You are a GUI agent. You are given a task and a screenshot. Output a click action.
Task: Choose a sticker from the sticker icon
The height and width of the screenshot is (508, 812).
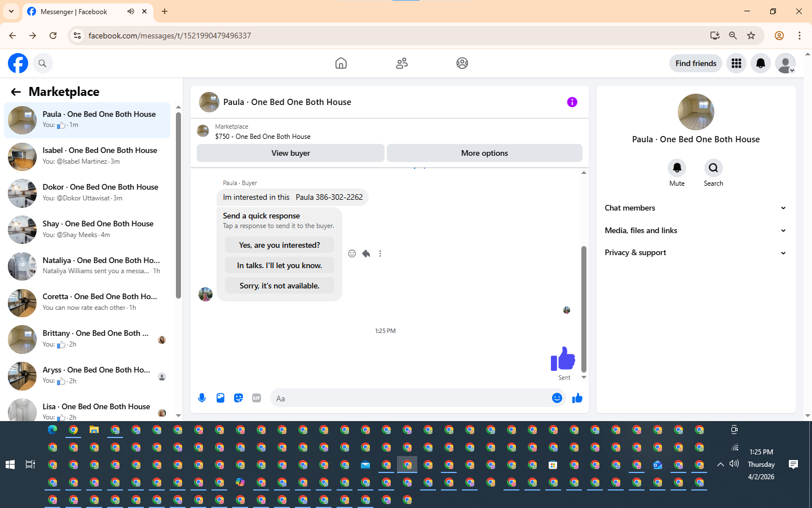pyautogui.click(x=239, y=398)
